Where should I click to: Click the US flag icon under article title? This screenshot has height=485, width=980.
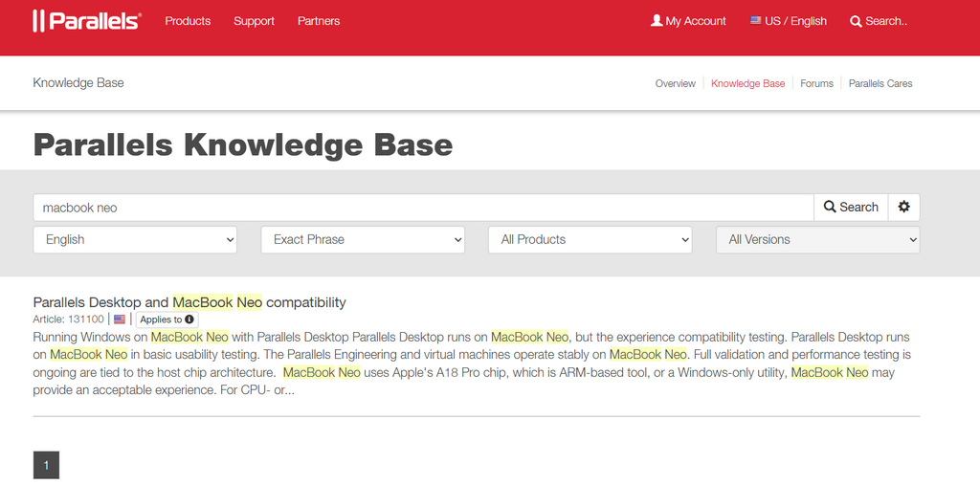(120, 320)
